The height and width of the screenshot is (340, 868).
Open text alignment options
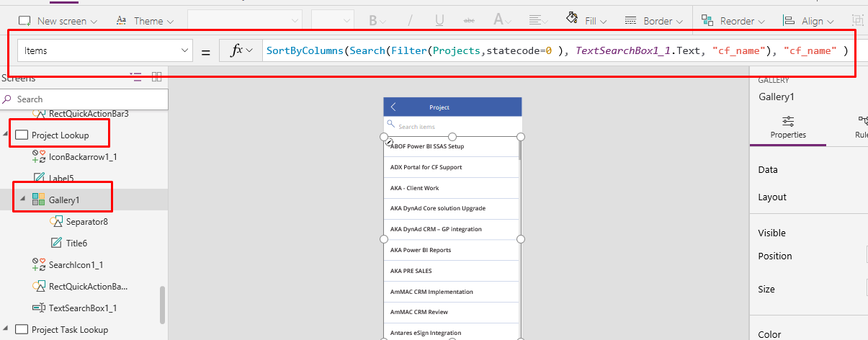click(537, 21)
